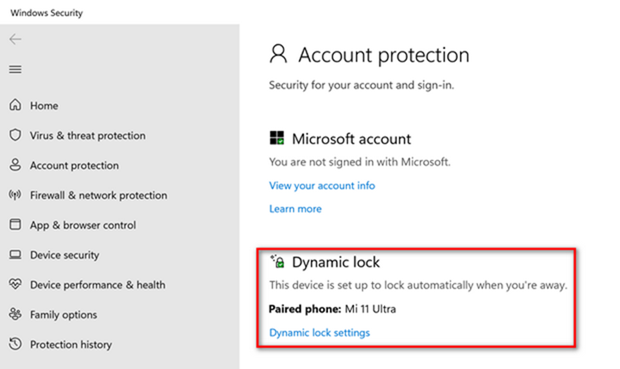Select the Firewall & network antenna icon
Image resolution: width=620 pixels, height=369 pixels.
tap(15, 195)
